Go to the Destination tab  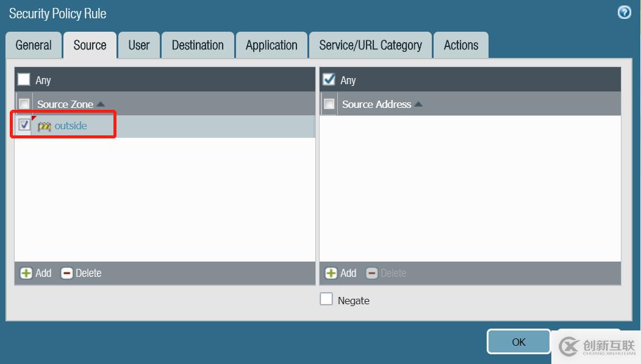click(198, 45)
